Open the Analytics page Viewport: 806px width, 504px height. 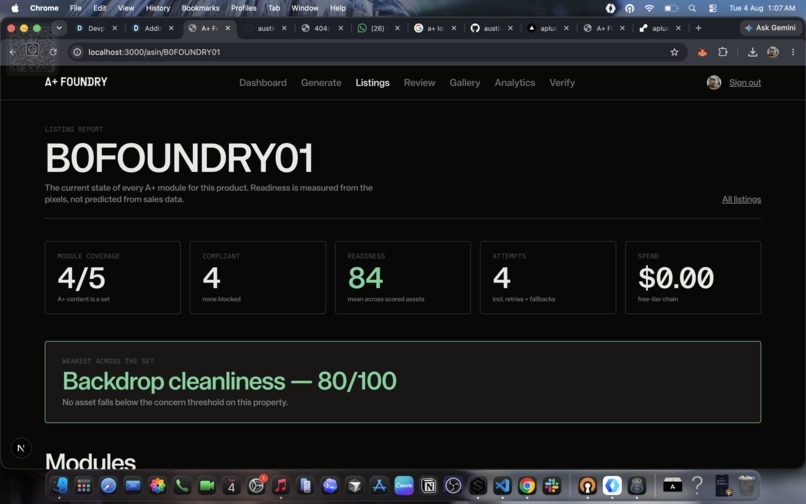(515, 83)
